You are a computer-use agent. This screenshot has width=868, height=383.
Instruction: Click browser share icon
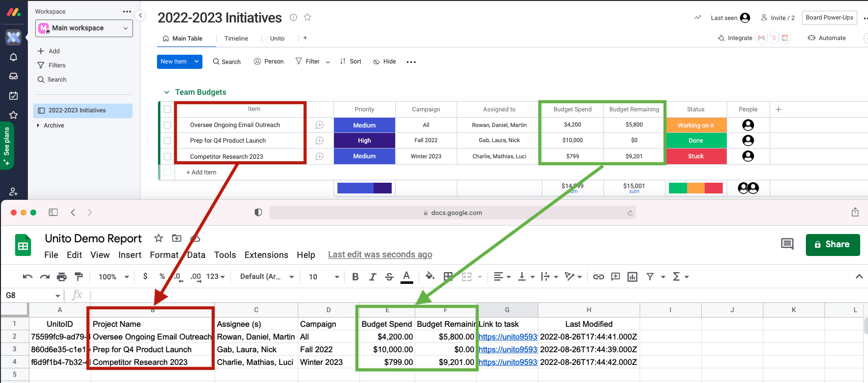(855, 212)
